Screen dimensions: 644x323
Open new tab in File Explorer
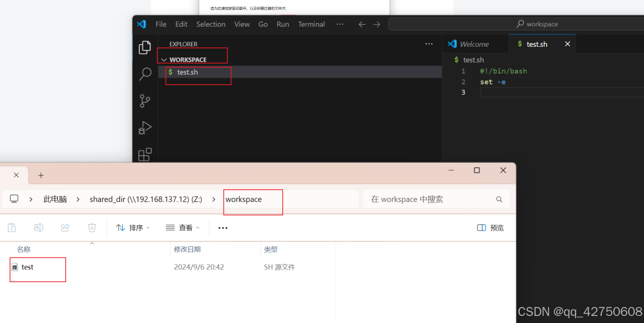(41, 175)
